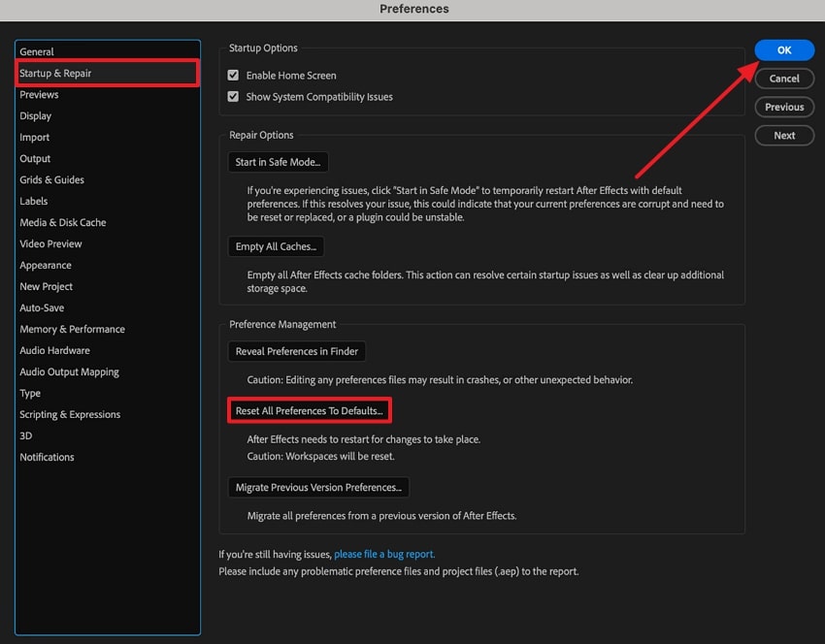This screenshot has width=825, height=644.
Task: Click 'After Effects needs to restart' text
Action: click(x=364, y=439)
